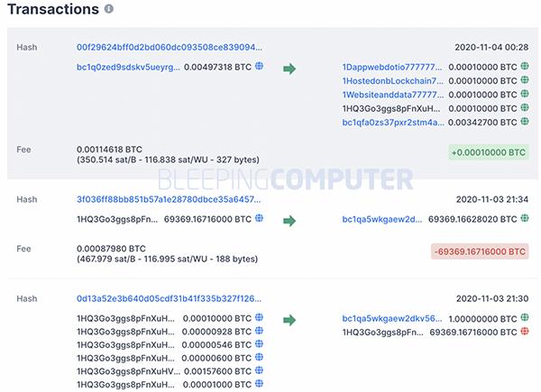541x392 pixels.
Task: Click the info icon beside Transactions heading
Action: coord(109,9)
